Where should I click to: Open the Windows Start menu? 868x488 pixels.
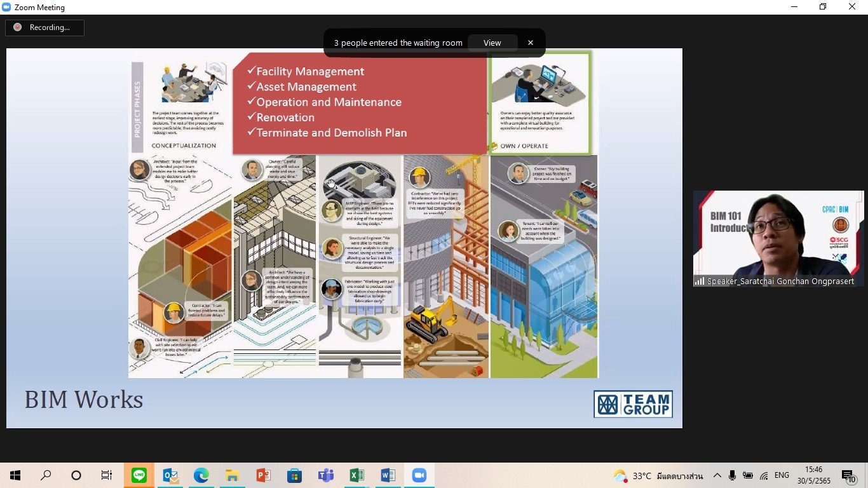pyautogui.click(x=15, y=475)
